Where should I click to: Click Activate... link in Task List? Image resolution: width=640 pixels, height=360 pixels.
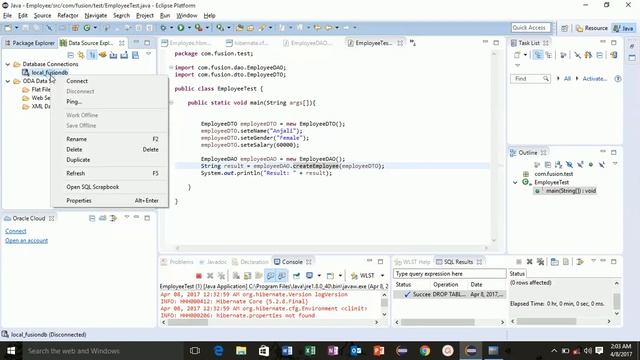click(x=595, y=79)
